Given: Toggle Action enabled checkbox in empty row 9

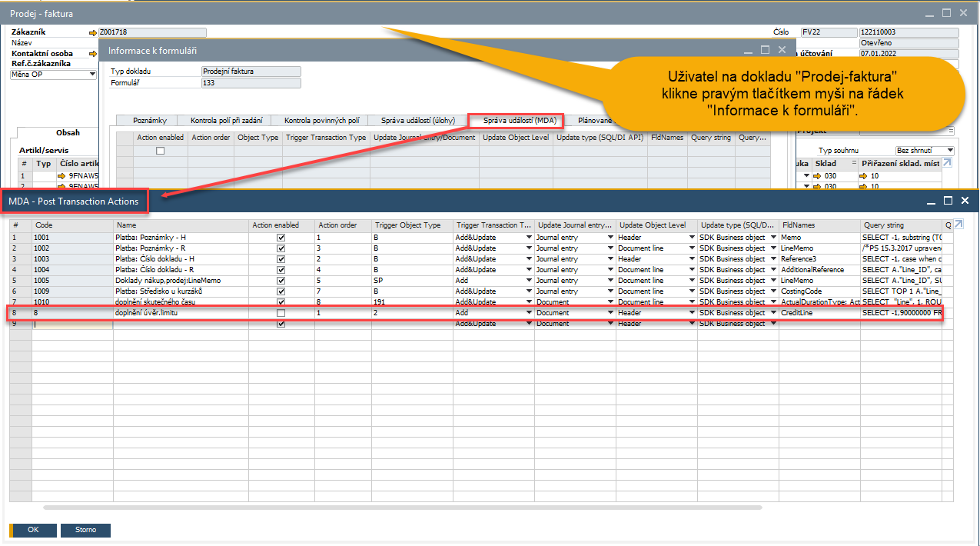Looking at the screenshot, I should click(281, 324).
